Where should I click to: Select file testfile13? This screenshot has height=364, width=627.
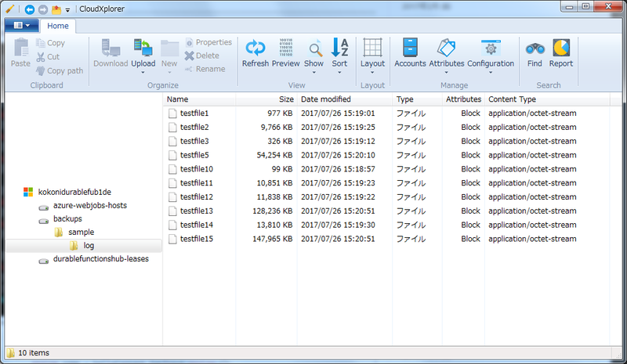pos(197,211)
